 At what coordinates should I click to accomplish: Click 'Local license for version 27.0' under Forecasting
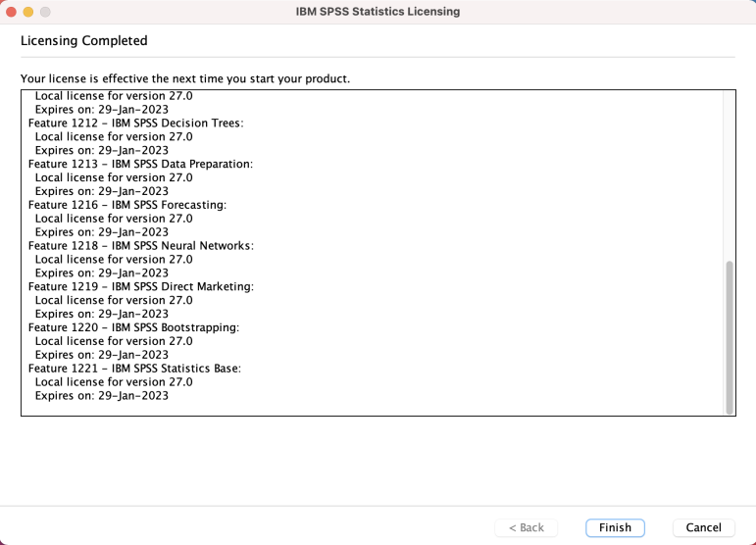click(114, 219)
